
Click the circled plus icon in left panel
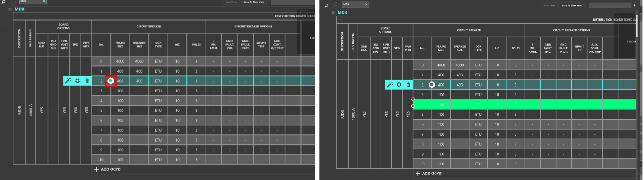tap(13, 2)
